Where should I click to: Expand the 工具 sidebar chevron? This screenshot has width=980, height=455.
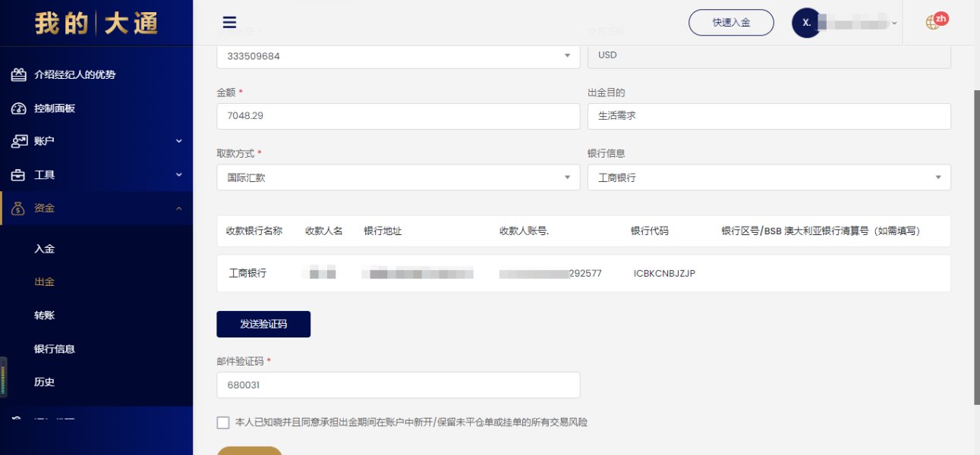179,175
